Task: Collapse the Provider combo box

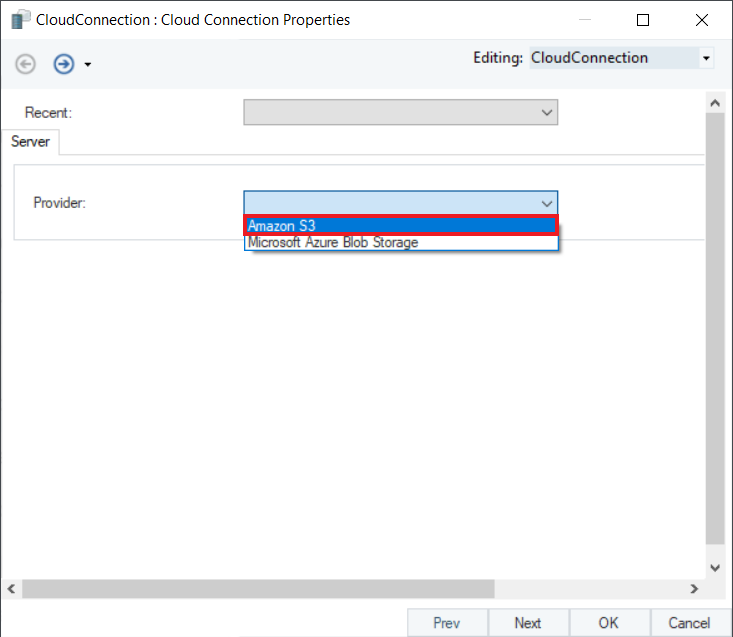Action: (546, 203)
